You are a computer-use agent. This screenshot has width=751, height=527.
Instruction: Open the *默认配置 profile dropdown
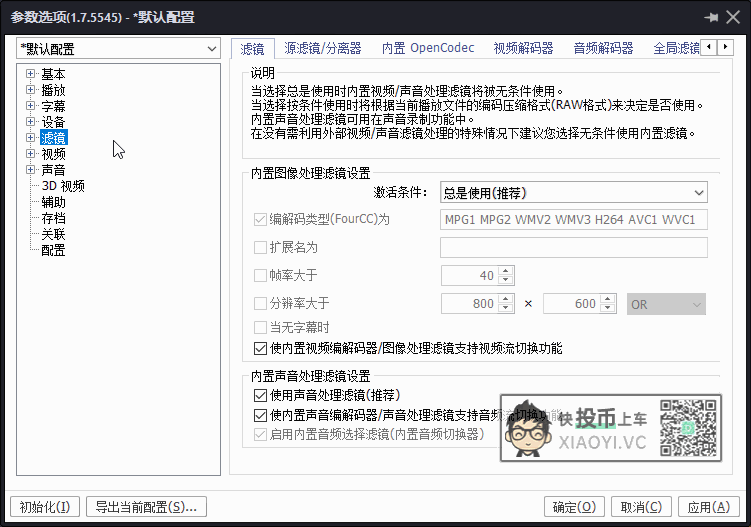pos(118,49)
